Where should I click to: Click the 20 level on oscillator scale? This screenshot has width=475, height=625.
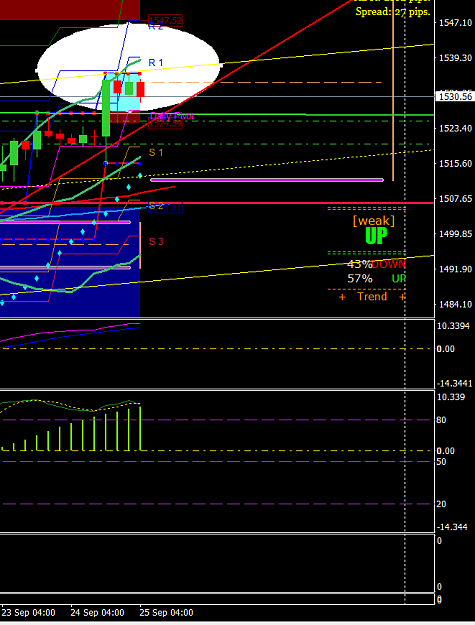pos(441,504)
